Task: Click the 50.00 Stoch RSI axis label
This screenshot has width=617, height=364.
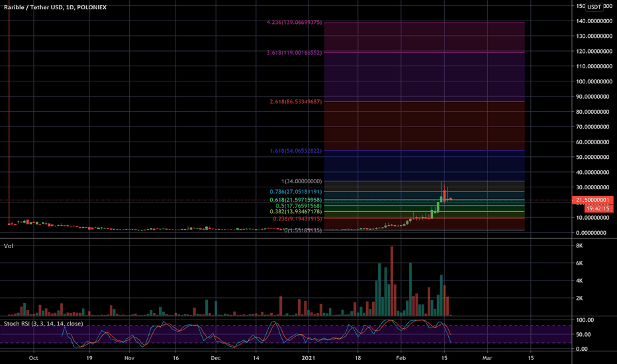Action: click(x=583, y=334)
